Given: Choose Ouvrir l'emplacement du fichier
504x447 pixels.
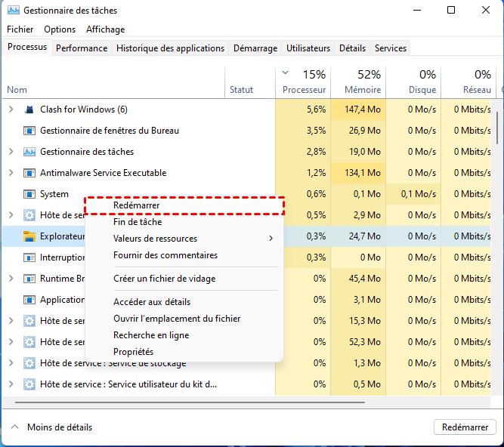Looking at the screenshot, I should (184, 319).
